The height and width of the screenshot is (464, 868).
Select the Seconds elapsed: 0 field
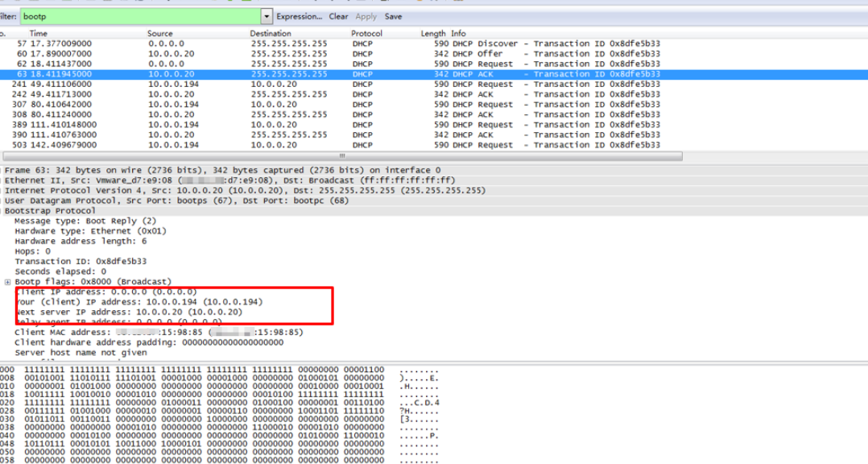pos(60,271)
